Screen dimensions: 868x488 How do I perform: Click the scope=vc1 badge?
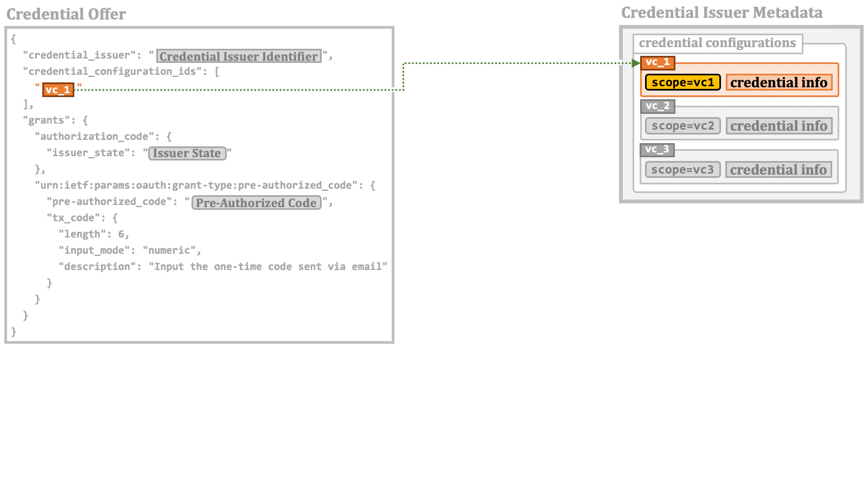click(682, 82)
